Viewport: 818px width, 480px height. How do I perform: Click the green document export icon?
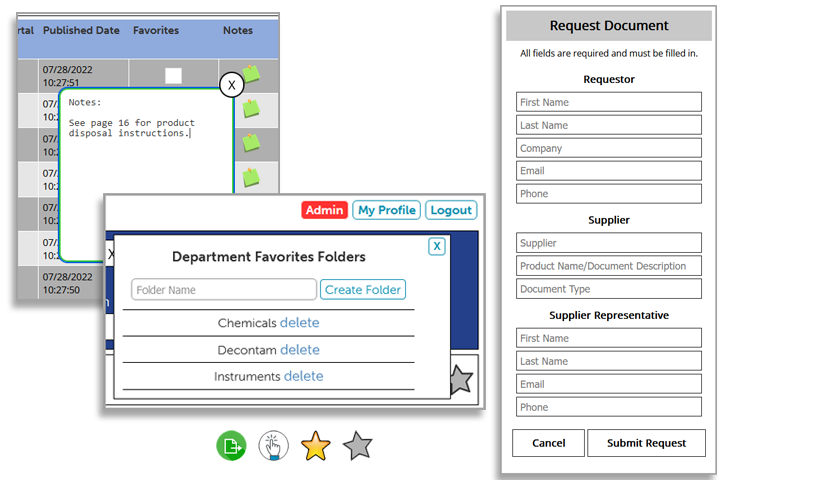pos(231,446)
